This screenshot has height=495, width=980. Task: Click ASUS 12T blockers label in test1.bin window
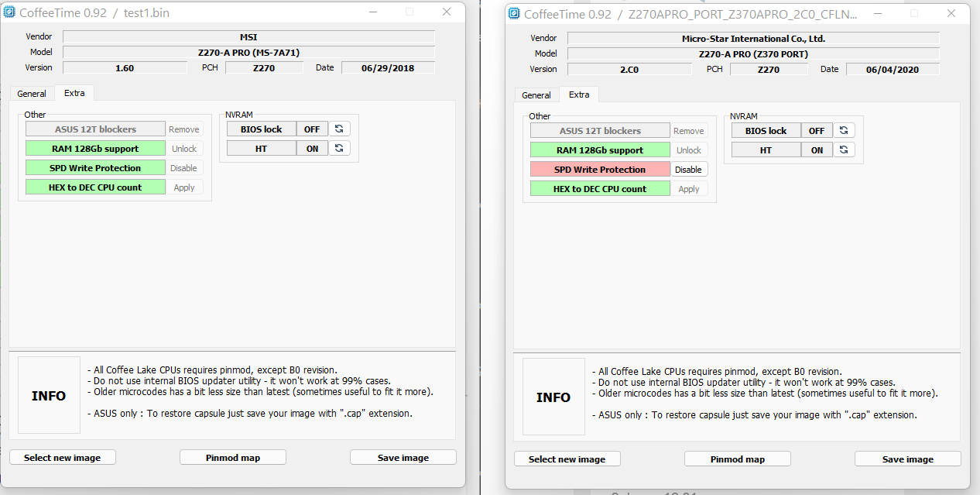95,129
